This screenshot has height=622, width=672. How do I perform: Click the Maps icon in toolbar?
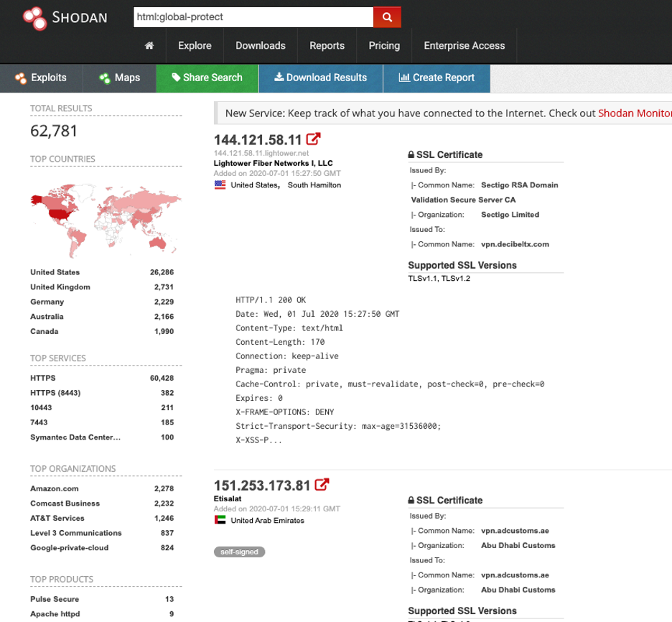pos(105,78)
